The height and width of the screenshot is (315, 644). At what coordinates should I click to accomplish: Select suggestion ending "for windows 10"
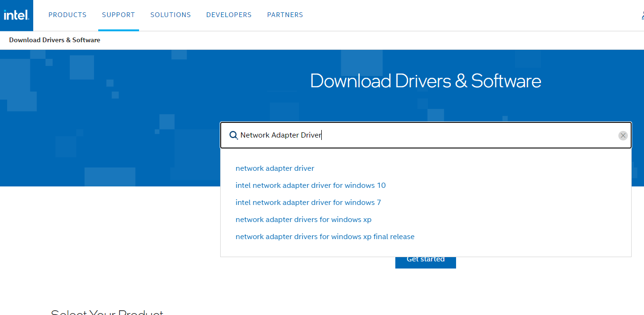pos(310,185)
